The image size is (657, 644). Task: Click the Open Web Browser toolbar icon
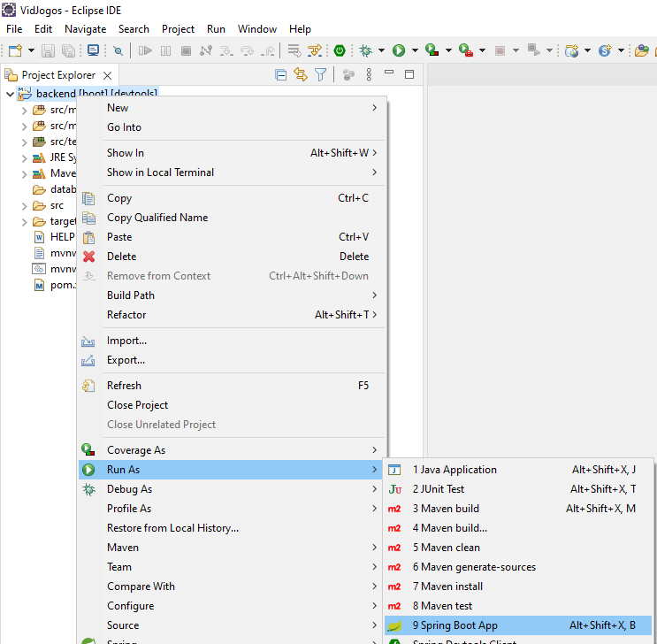[571, 50]
